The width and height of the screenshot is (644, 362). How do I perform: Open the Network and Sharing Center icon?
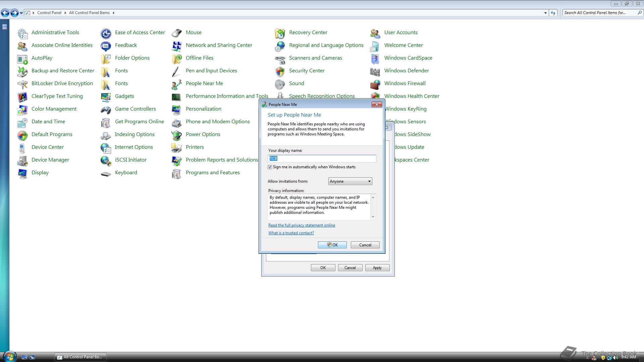[x=177, y=46]
